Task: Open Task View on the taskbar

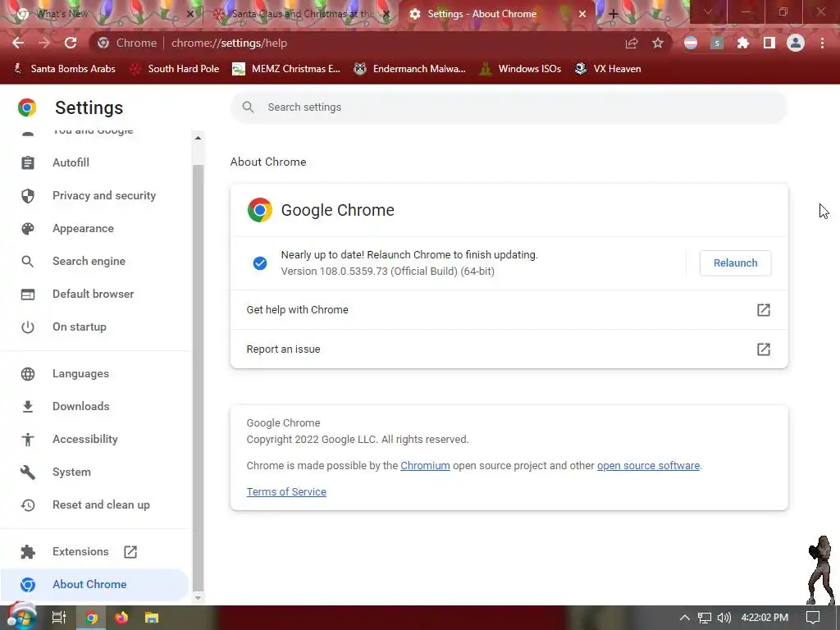Action: click(58, 618)
